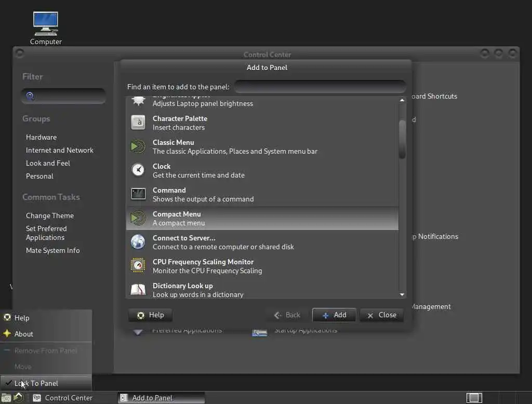Switch to Control Center taskbar item
Image resolution: width=532 pixels, height=404 pixels.
73,398
